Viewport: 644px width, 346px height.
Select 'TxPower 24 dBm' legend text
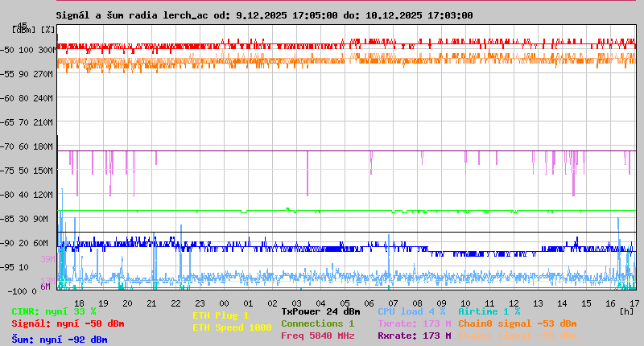click(x=320, y=311)
